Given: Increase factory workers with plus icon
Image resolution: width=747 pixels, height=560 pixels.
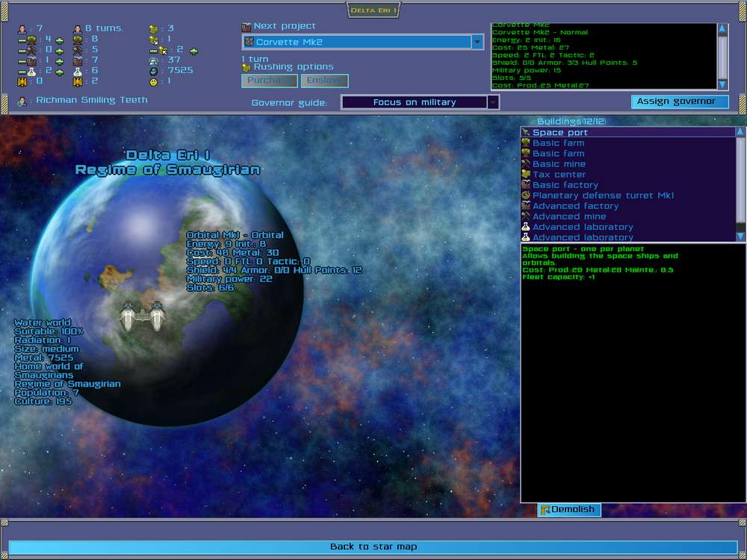Looking at the screenshot, I should (x=59, y=61).
